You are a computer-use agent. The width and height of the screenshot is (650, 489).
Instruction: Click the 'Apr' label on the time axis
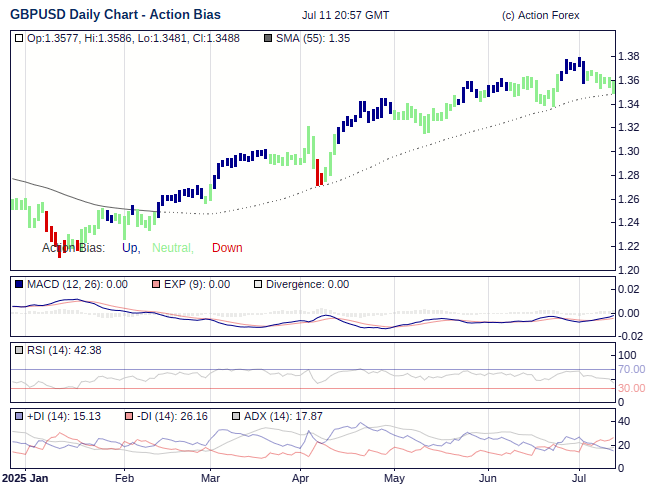point(301,478)
